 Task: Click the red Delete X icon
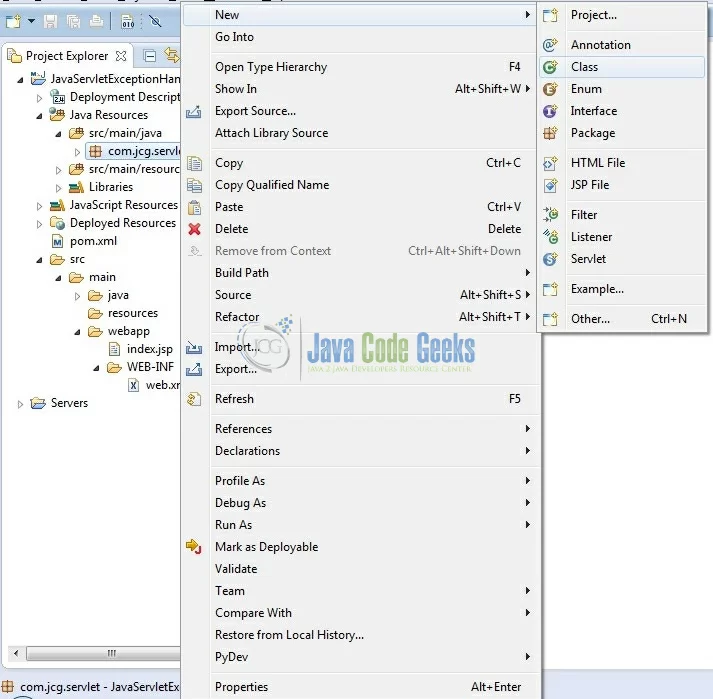pyautogui.click(x=194, y=229)
